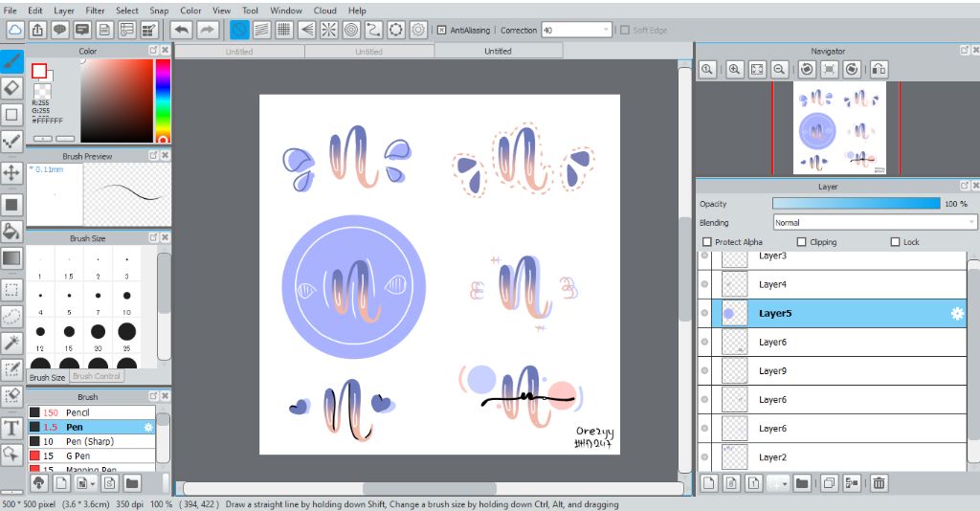The width and height of the screenshot is (980, 511).
Task: Zoom out using the Navigator magnifier minus
Action: pos(779,69)
